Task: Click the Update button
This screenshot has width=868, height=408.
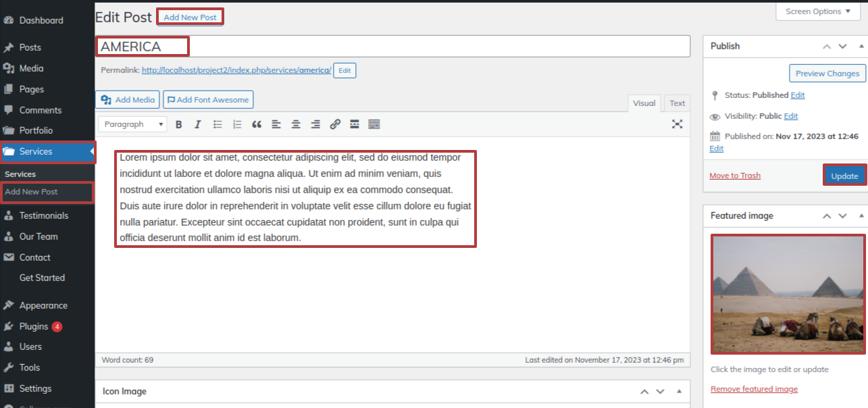Action: pyautogui.click(x=844, y=176)
